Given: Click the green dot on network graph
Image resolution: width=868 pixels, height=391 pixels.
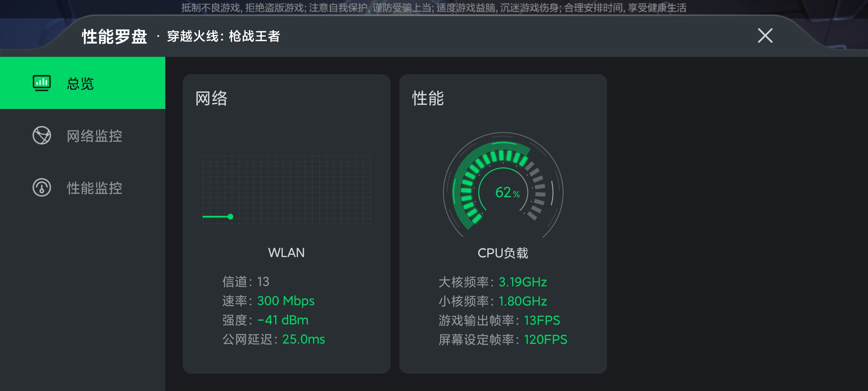Looking at the screenshot, I should tap(230, 216).
